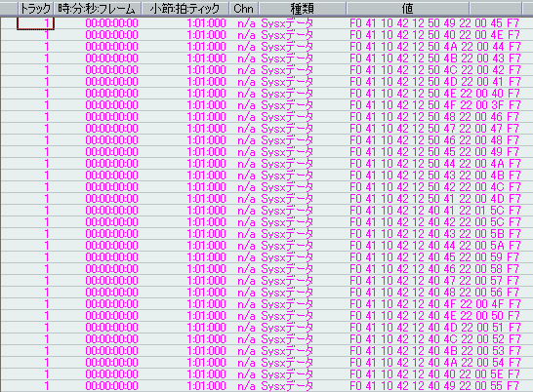Select Sysx value ending 4F 22 00 4F F7
Viewport: 533px width, 392px height.
click(x=434, y=304)
